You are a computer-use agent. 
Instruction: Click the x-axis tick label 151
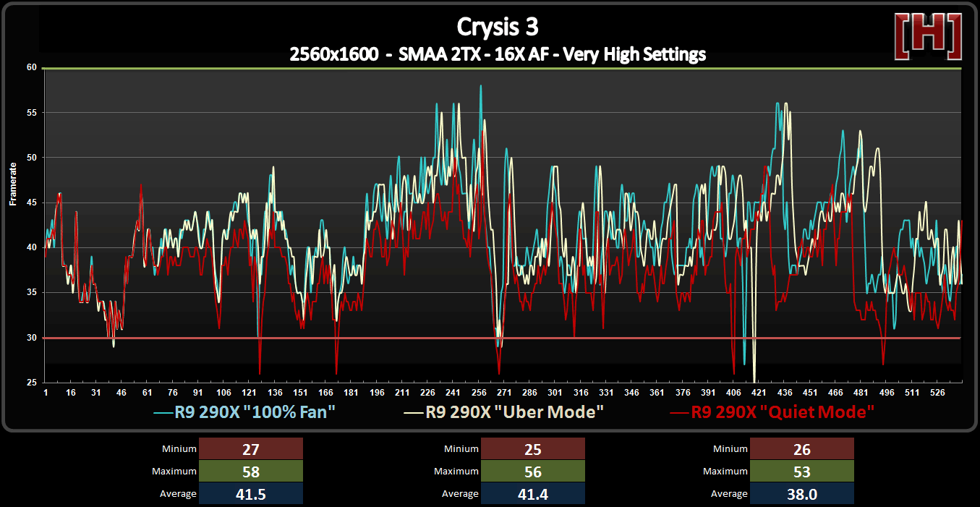pos(300,393)
